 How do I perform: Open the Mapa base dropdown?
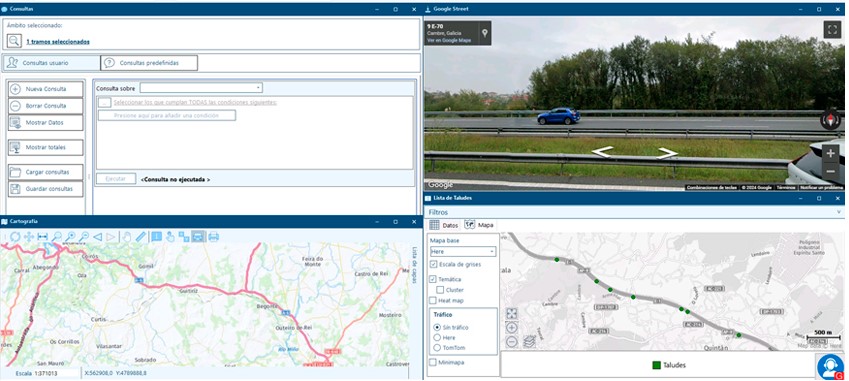click(x=463, y=252)
